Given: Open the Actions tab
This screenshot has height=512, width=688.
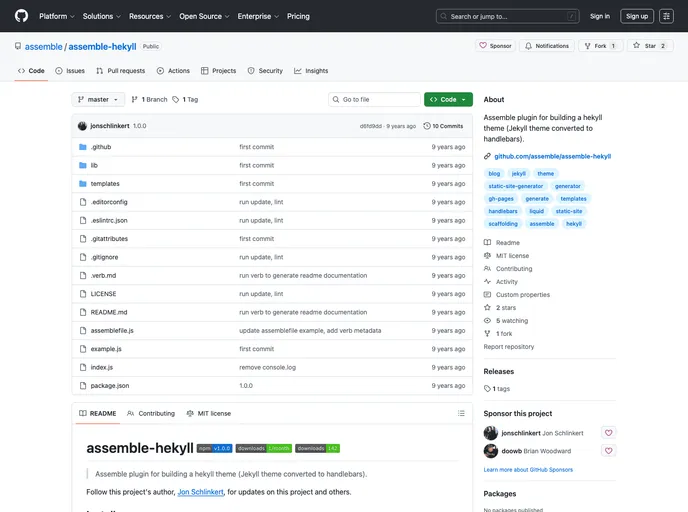Looking at the screenshot, I should tap(173, 71).
